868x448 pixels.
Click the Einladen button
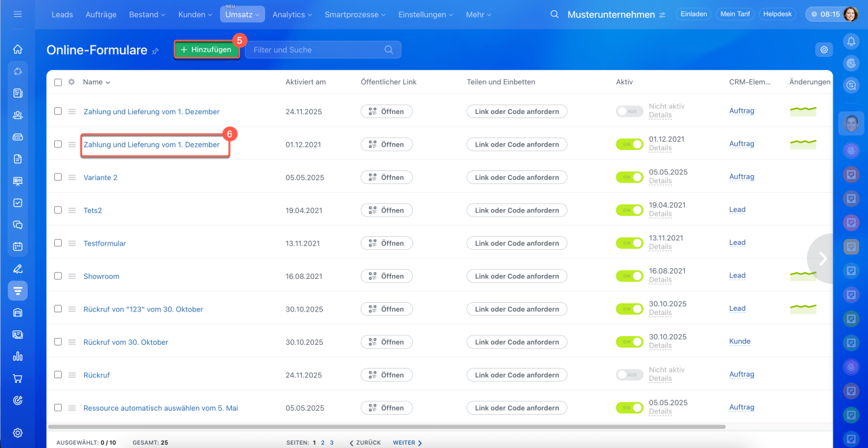pos(692,14)
